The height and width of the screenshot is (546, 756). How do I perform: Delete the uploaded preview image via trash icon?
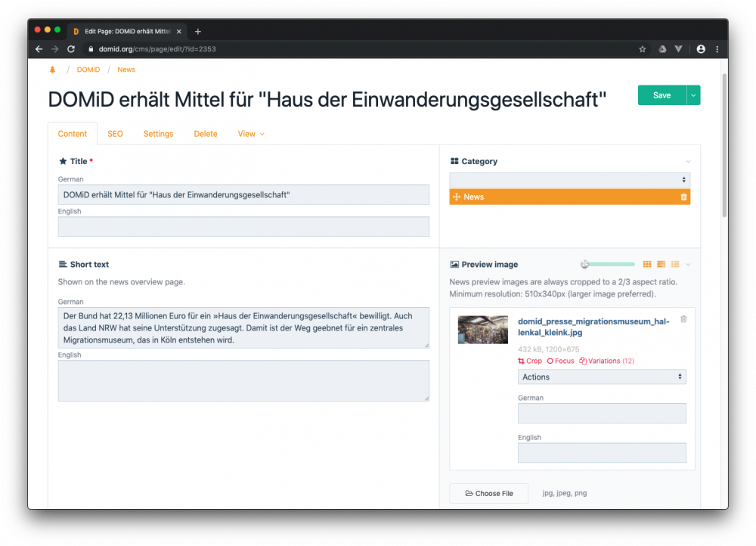pyautogui.click(x=683, y=319)
